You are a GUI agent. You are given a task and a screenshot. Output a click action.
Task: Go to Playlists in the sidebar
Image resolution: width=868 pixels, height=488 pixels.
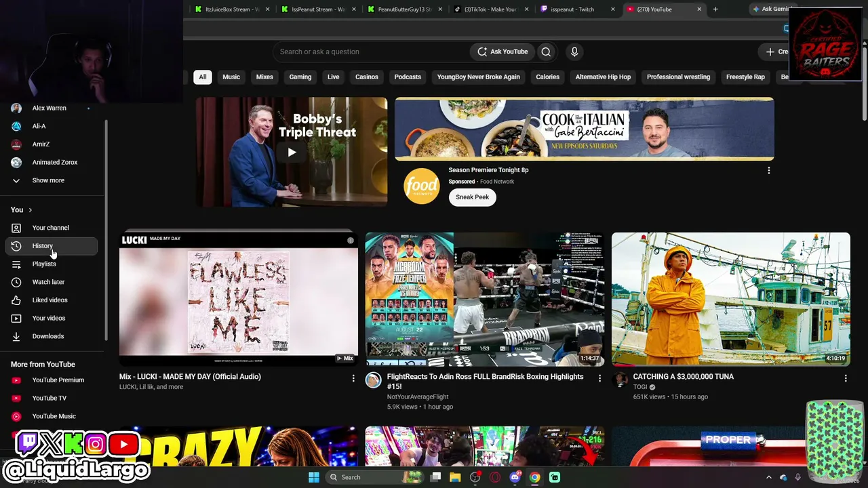(x=52, y=264)
